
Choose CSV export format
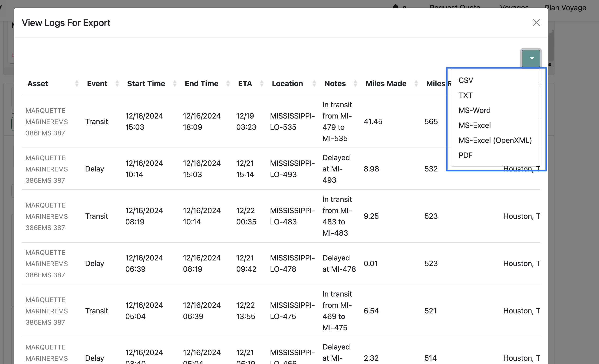(x=466, y=80)
